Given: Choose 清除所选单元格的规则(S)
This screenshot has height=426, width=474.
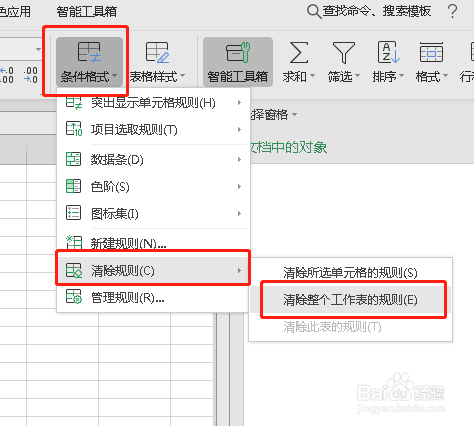Looking at the screenshot, I should click(350, 273).
